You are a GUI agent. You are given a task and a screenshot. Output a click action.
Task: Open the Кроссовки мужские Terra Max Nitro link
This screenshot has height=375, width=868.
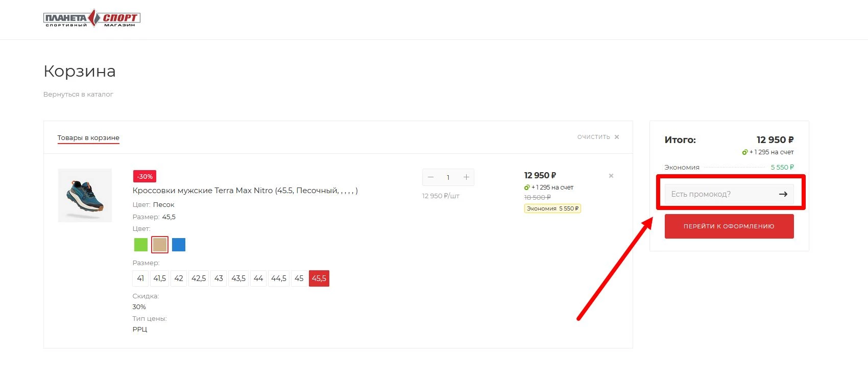coord(245,191)
